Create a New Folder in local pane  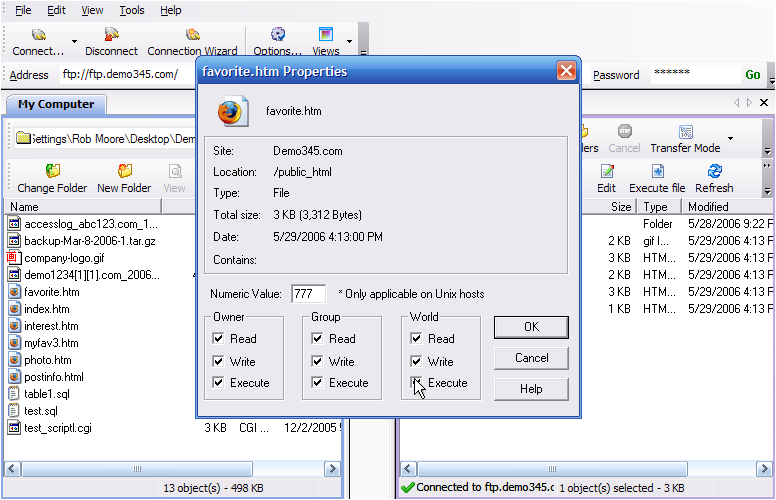tap(125, 171)
